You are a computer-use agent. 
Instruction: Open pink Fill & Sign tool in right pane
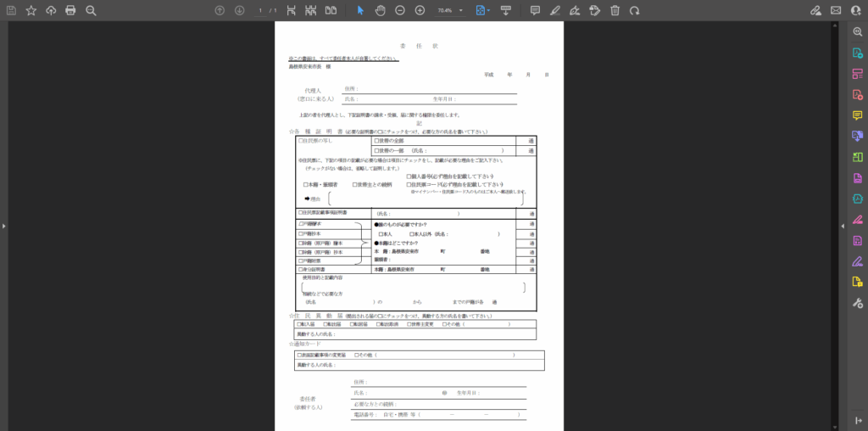coord(858,220)
